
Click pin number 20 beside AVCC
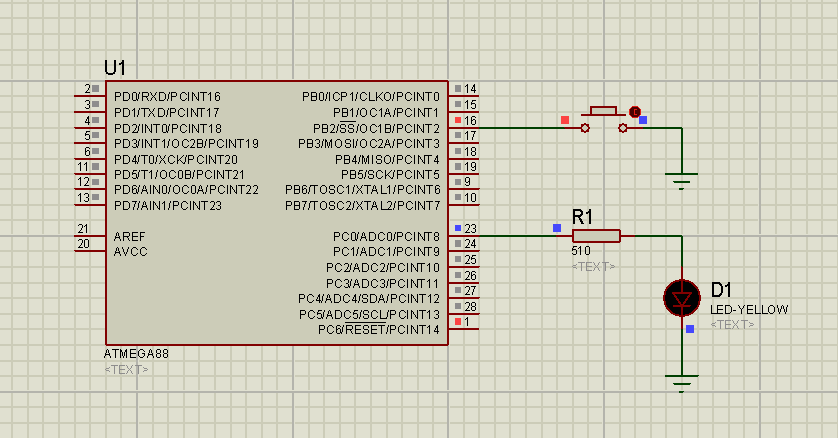83,244
